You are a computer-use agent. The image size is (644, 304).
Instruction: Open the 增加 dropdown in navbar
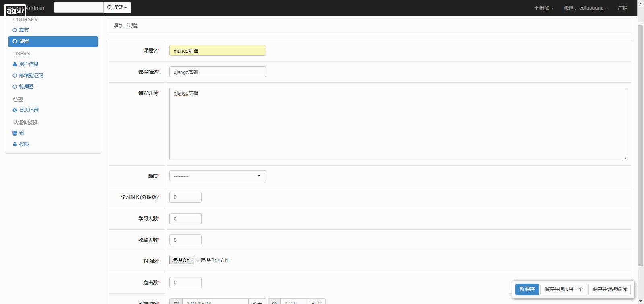click(544, 8)
